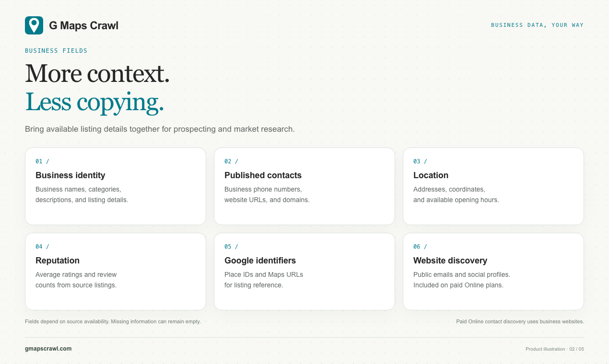Screen dimensions: 609x364
Task: Select the "Average ratings and review counts" description
Action: point(76,280)
